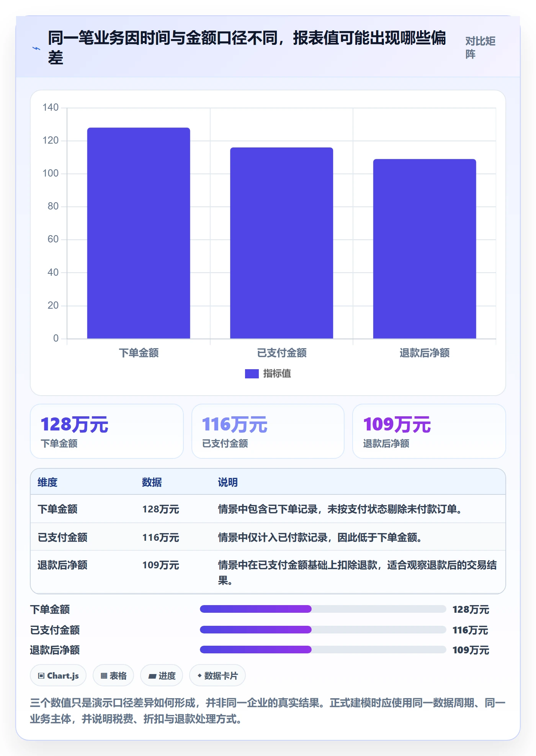
Task: Click the 进度 tag chip
Action: click(x=162, y=676)
